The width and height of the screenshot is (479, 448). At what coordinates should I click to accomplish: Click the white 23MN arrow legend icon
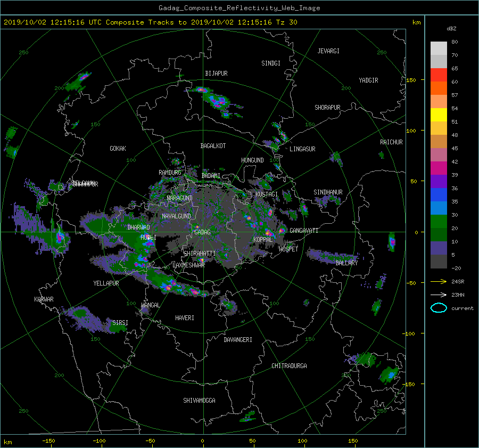(439, 295)
